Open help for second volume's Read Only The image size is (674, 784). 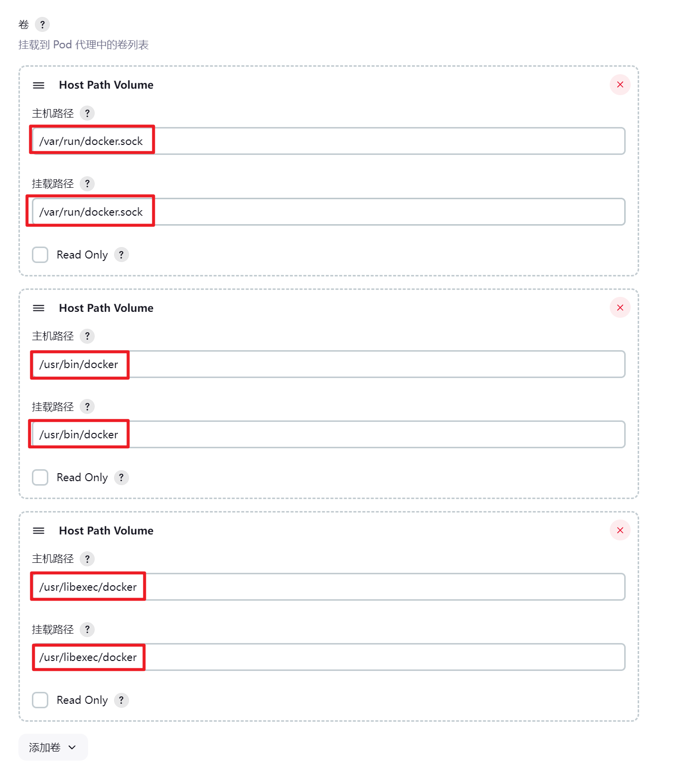(121, 478)
